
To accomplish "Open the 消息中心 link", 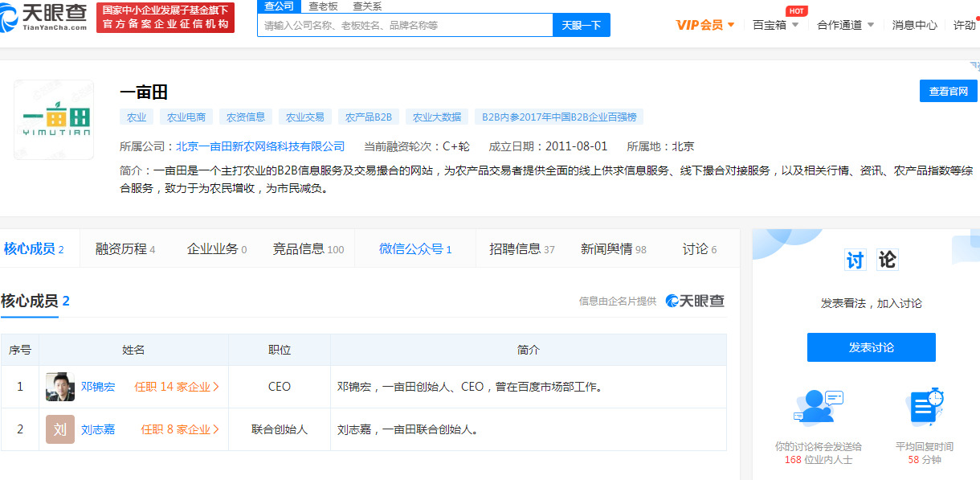I will pyautogui.click(x=915, y=25).
